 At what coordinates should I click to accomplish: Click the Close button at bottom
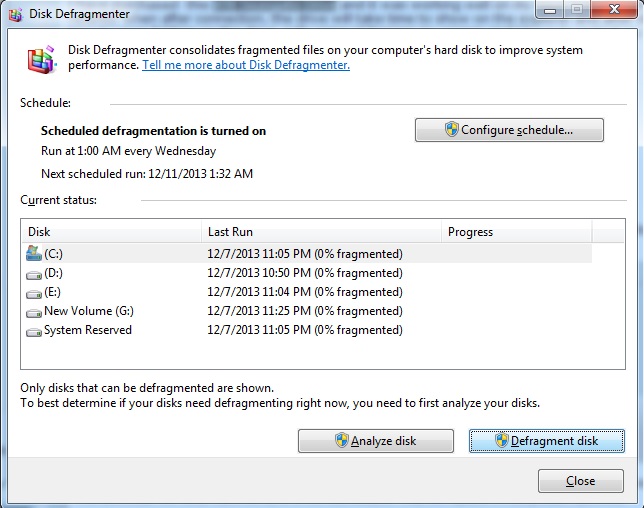(580, 481)
